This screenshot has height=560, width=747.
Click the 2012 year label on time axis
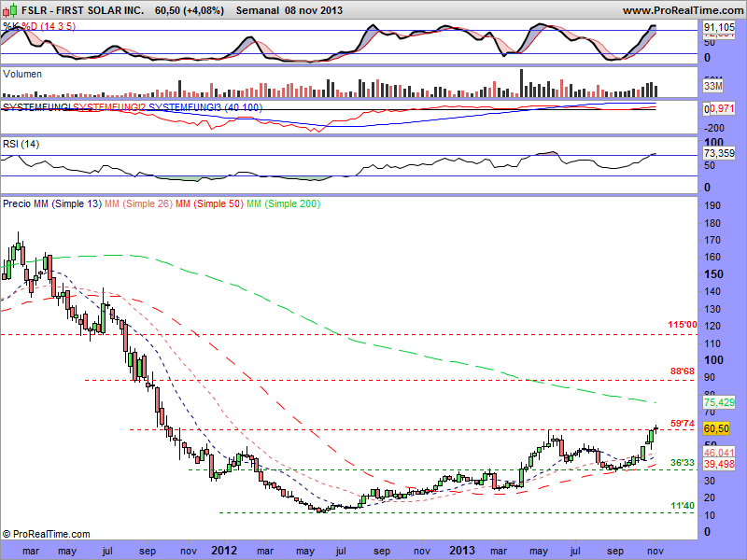224,551
